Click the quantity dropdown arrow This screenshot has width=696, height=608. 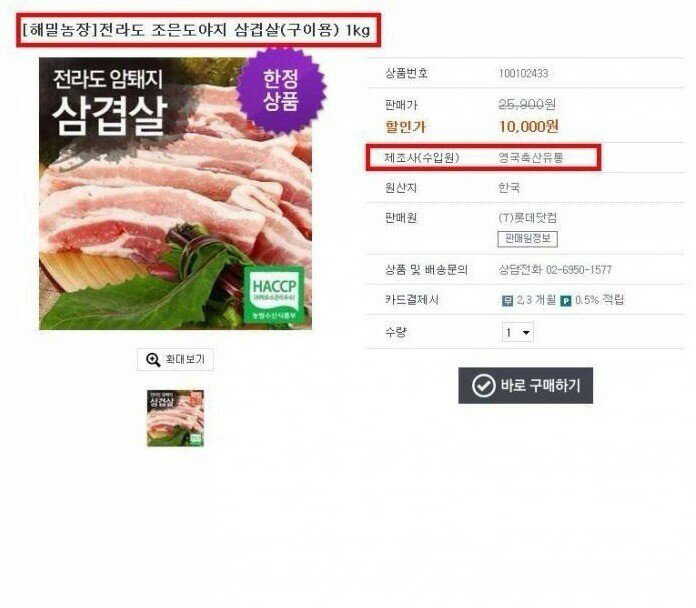click(526, 332)
